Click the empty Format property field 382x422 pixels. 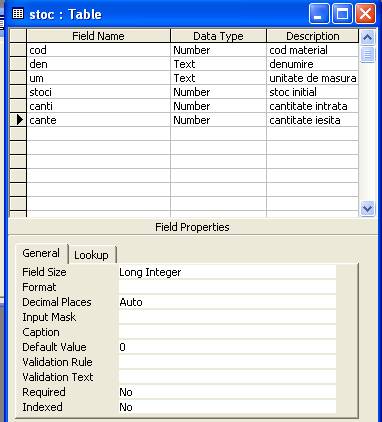pos(227,287)
